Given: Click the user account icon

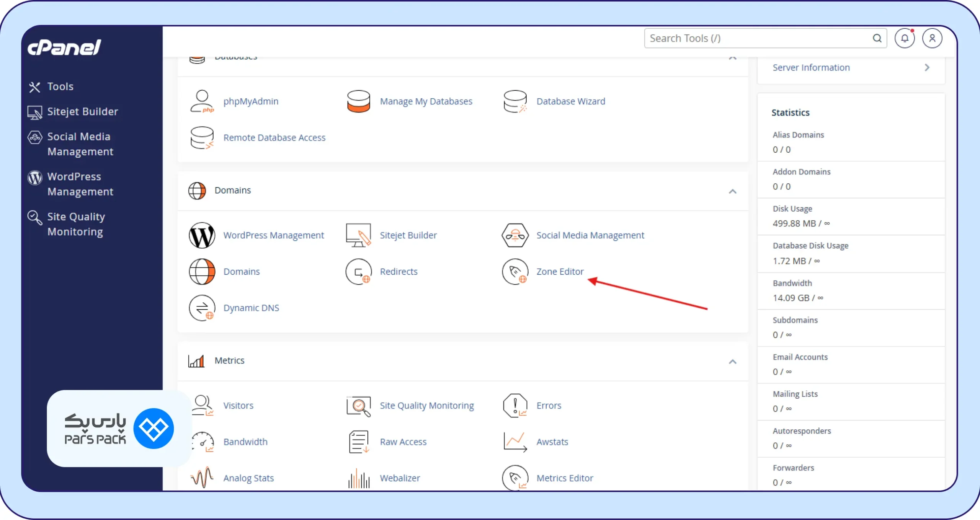Looking at the screenshot, I should [932, 38].
